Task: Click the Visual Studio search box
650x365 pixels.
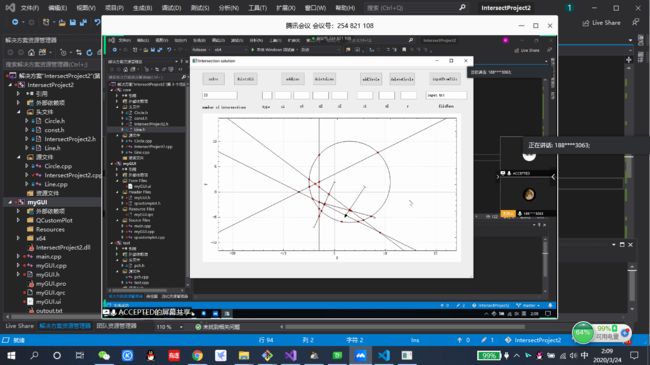Action: click(x=416, y=8)
